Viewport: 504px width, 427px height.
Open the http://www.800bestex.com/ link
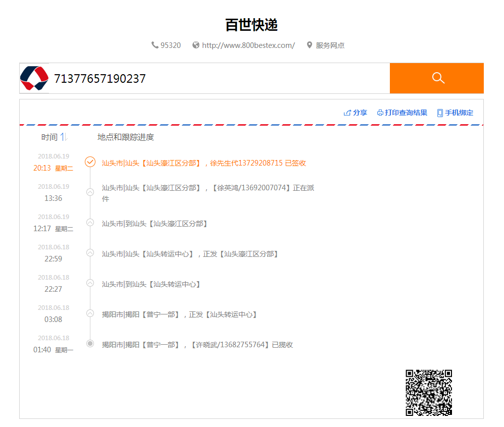pyautogui.click(x=248, y=45)
